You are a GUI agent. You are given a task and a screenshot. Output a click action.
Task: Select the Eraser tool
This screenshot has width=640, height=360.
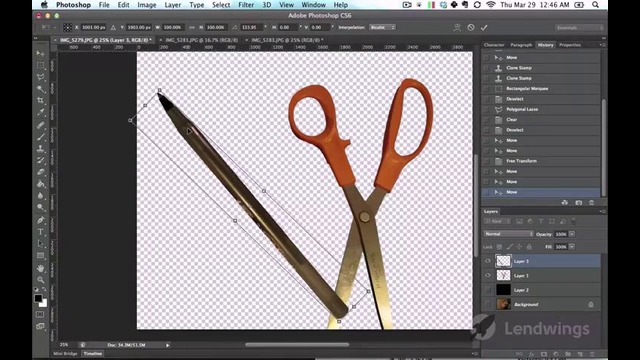(40, 172)
